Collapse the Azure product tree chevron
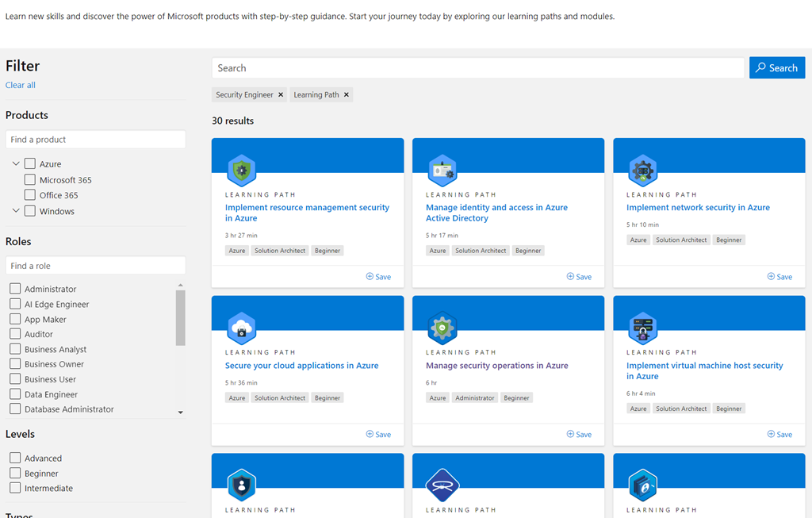This screenshot has width=812, height=518. click(x=16, y=163)
